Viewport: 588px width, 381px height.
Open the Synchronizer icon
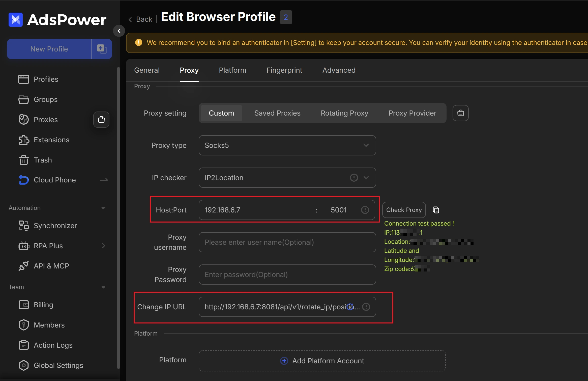click(x=23, y=226)
